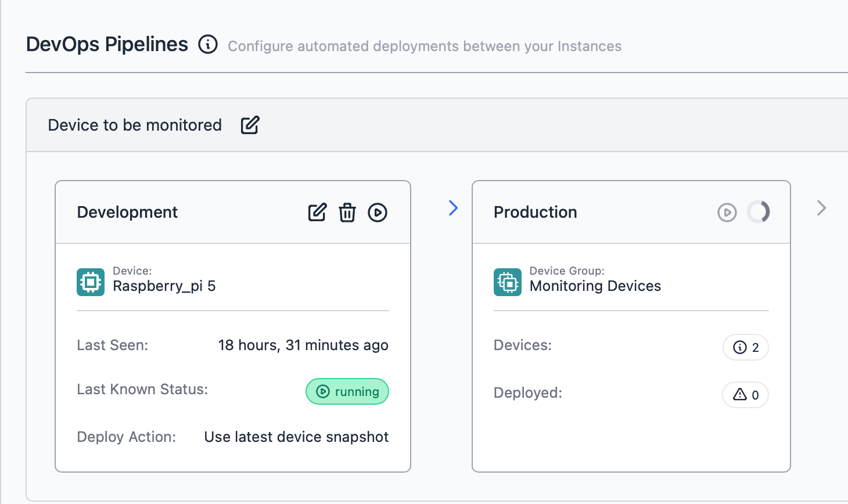Image resolution: width=848 pixels, height=504 pixels.
Task: Click the Monitoring Devices group chip icon
Action: pos(507,282)
